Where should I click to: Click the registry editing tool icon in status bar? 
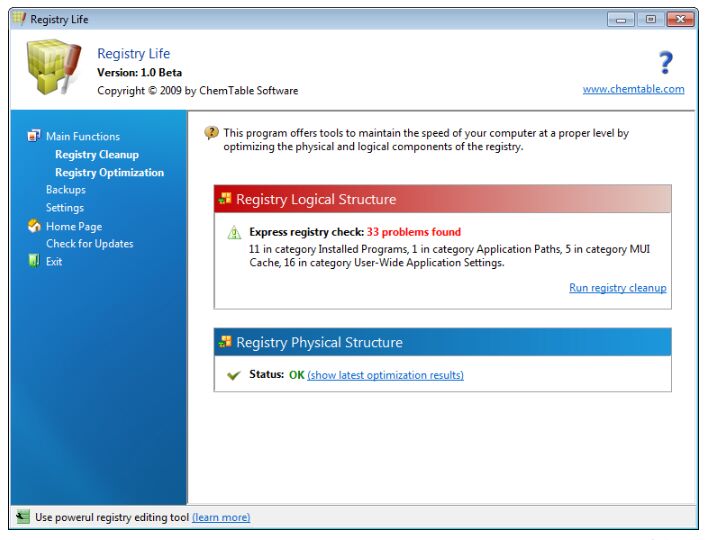[22, 517]
